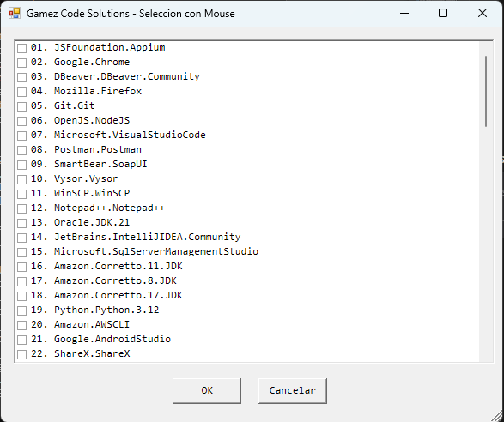Check the box for 01. JSFoundation.Appium
Image resolution: width=504 pixels, height=422 pixels.
click(x=21, y=48)
